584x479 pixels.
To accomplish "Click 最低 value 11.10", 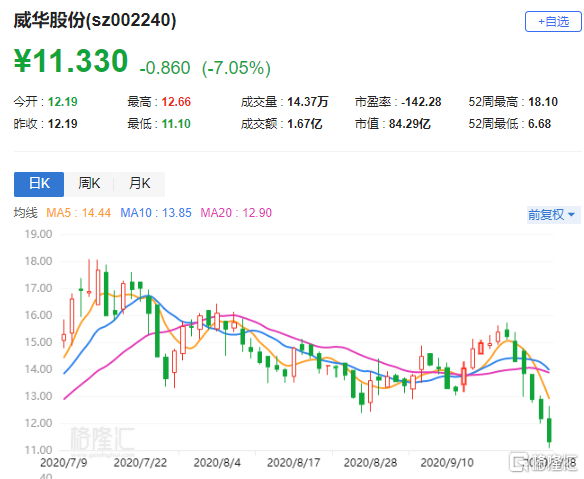I will click(x=176, y=124).
